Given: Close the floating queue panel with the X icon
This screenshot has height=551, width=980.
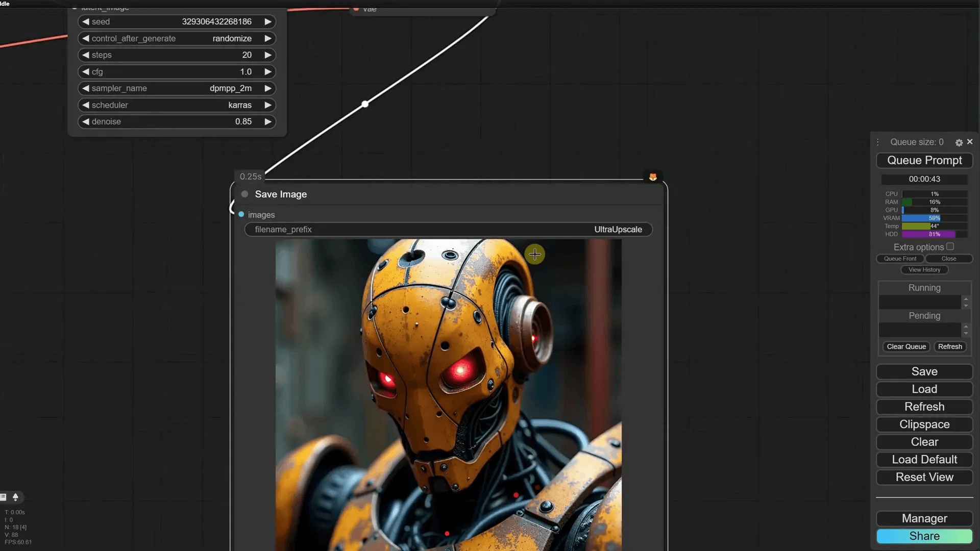Looking at the screenshot, I should (x=970, y=142).
